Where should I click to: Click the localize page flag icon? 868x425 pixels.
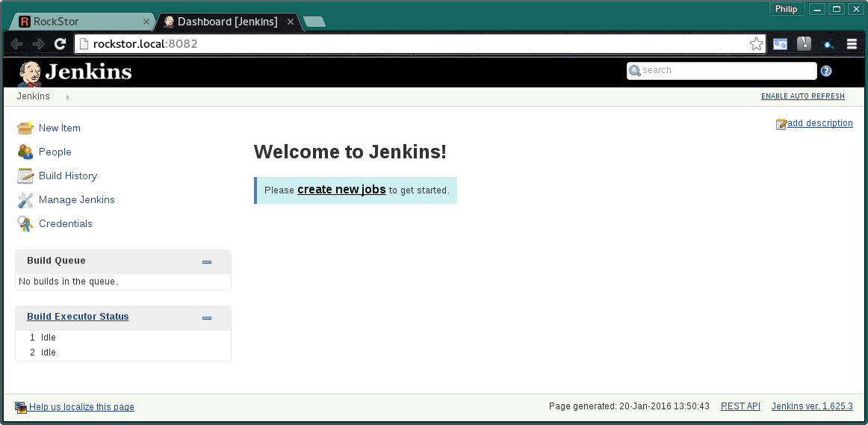point(20,408)
